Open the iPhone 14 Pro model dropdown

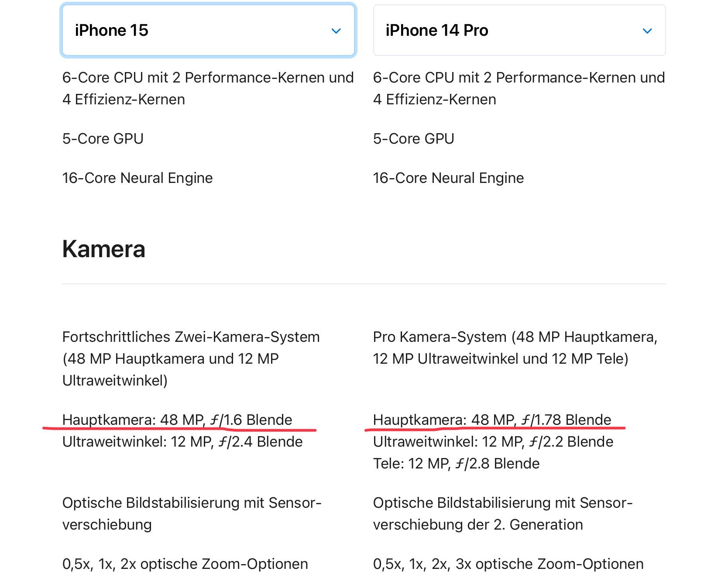coord(519,31)
